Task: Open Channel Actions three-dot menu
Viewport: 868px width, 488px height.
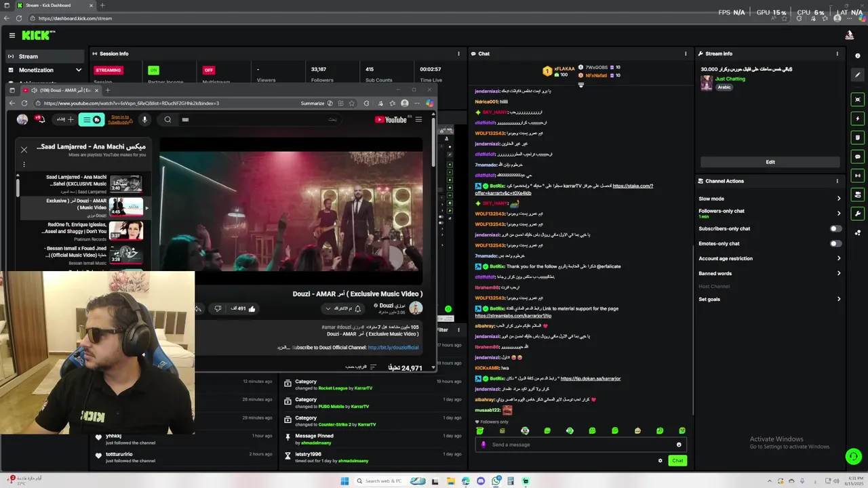Action: (x=837, y=181)
